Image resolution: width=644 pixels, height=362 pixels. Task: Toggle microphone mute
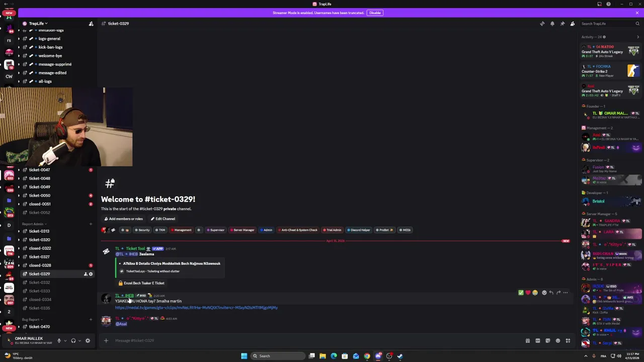click(x=59, y=341)
